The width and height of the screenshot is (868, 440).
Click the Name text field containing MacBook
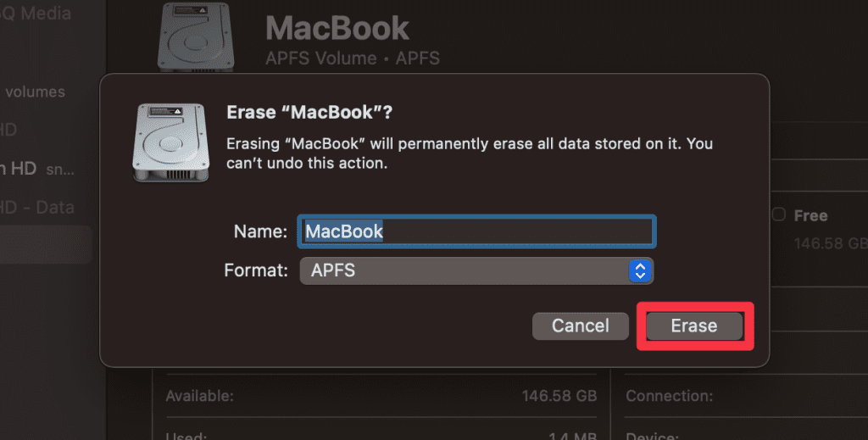pos(476,231)
